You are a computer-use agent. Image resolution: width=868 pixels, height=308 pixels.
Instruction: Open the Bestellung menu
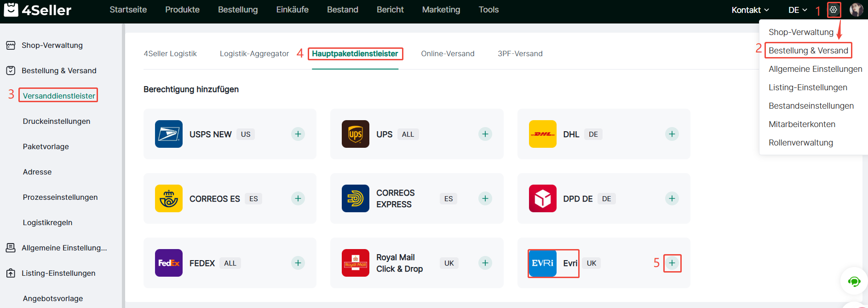pyautogui.click(x=238, y=10)
